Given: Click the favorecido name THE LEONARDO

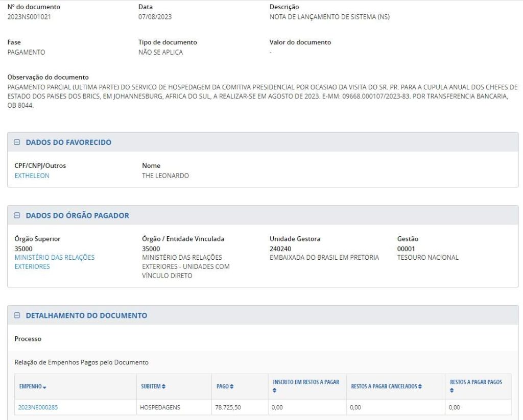Looking at the screenshot, I should tap(165, 176).
